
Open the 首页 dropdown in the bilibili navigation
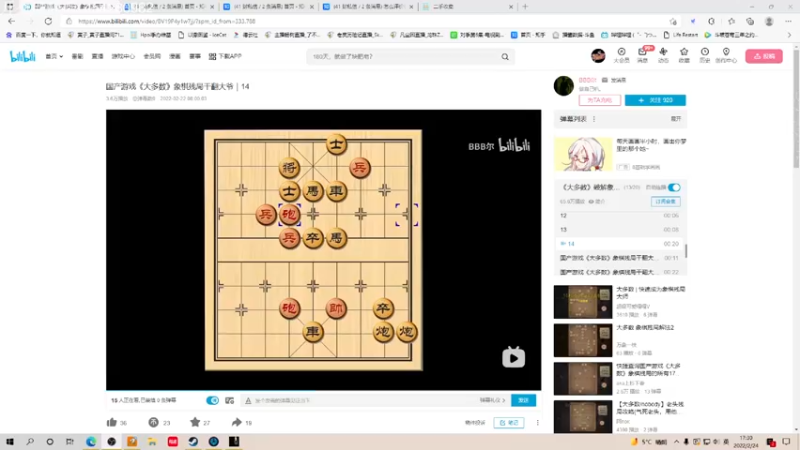[54, 56]
